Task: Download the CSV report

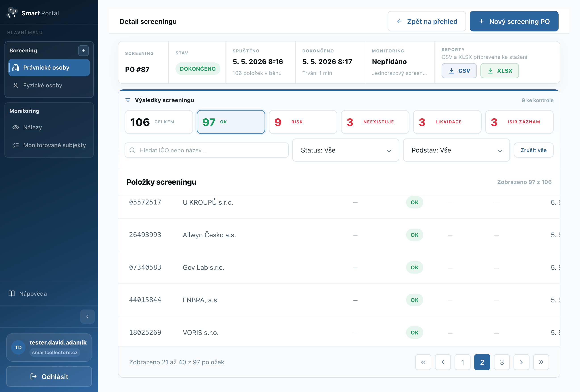Action: tap(459, 71)
